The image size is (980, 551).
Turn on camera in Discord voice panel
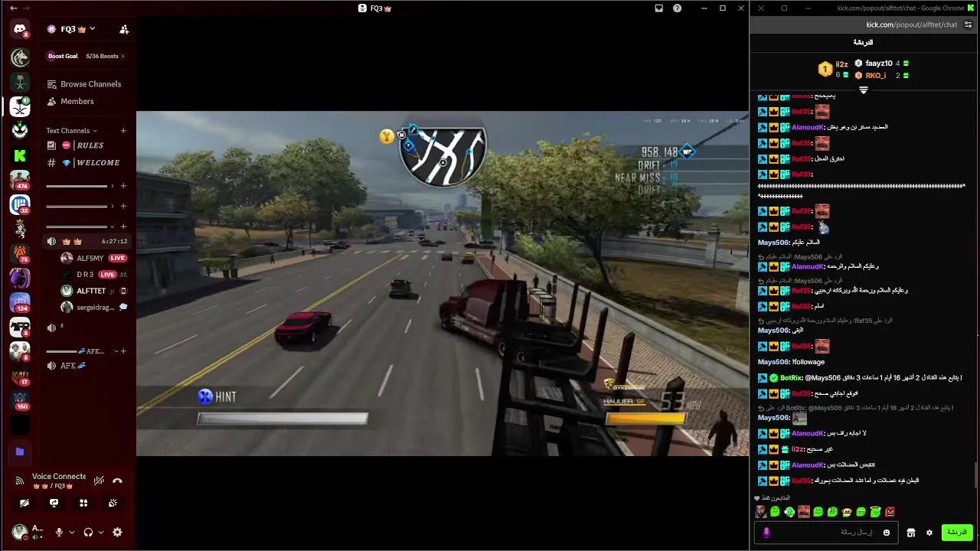[x=24, y=503]
